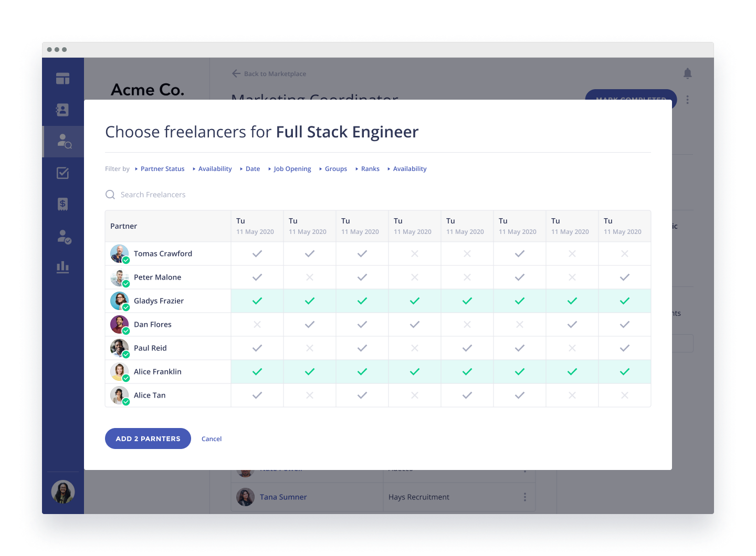
Task: Toggle Alice Franklin's last-column green check
Action: click(x=625, y=372)
